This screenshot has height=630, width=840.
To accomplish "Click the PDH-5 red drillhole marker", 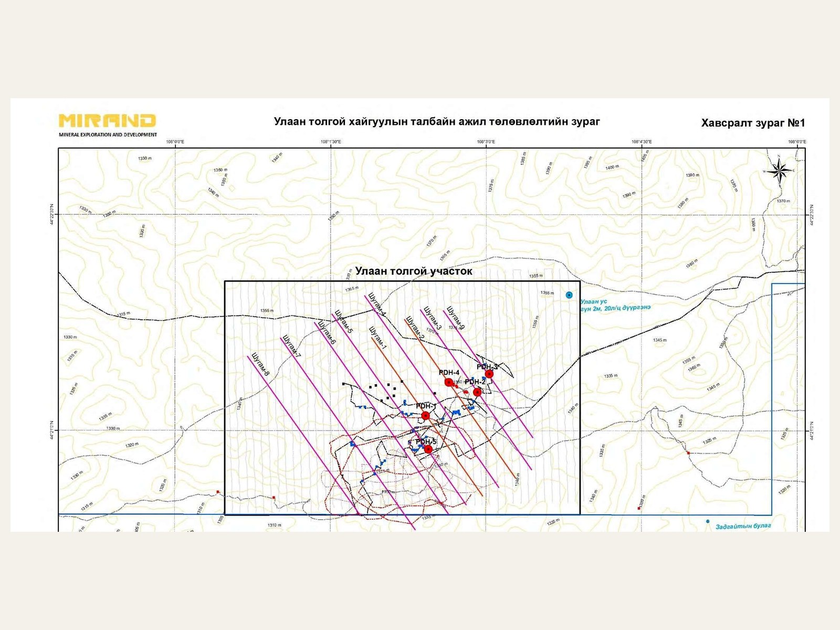I will pyautogui.click(x=428, y=449).
